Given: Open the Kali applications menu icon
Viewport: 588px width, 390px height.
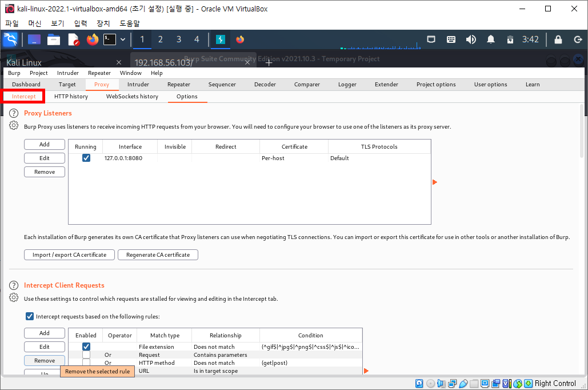Looking at the screenshot, I should pos(10,39).
